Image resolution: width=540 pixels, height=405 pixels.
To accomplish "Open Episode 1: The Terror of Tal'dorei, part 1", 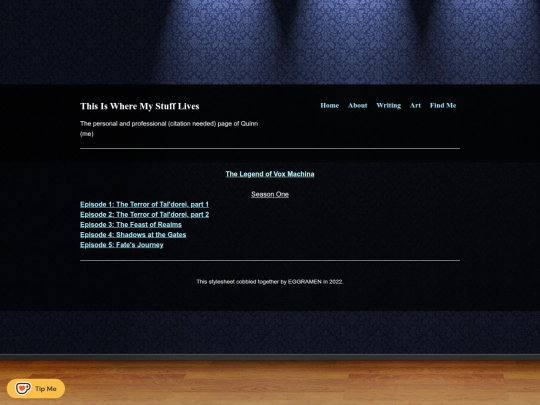I will [144, 204].
